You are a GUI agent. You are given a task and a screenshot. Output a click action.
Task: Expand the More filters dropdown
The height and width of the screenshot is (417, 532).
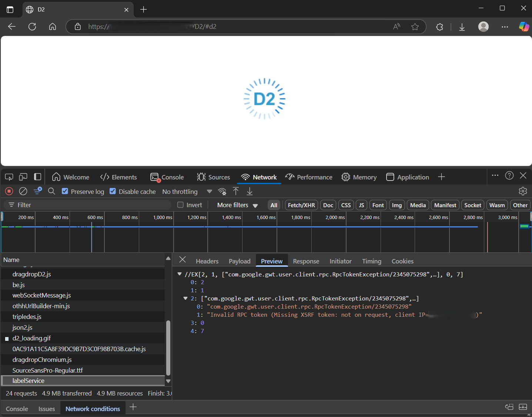237,205
